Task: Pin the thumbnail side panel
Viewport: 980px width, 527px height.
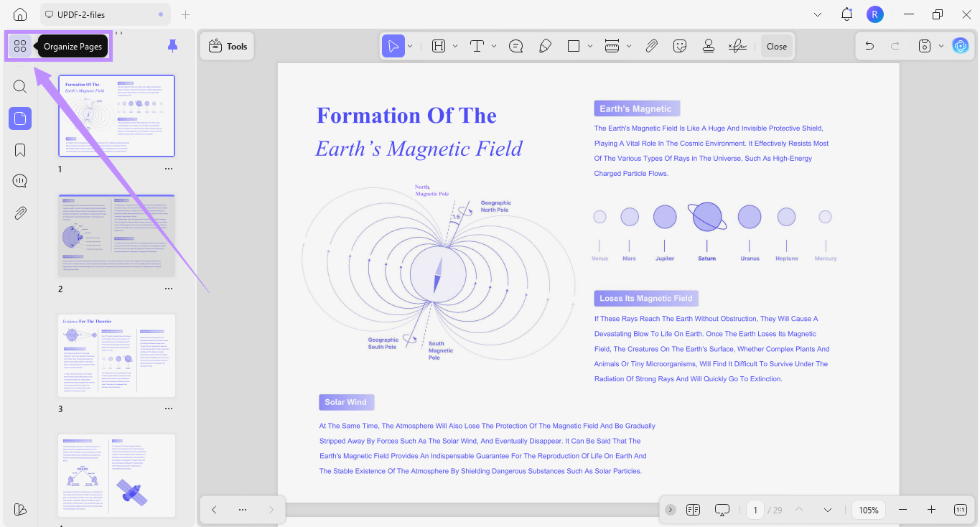Action: pos(172,46)
